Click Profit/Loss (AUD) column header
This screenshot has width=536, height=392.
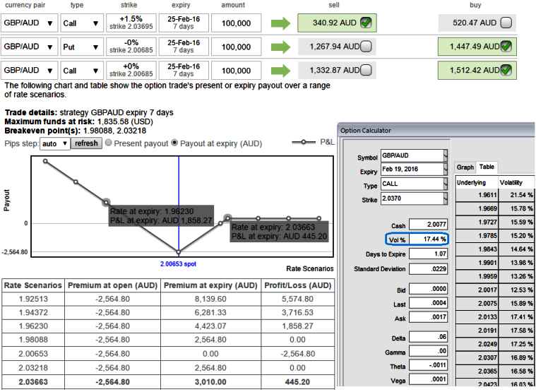click(x=298, y=285)
